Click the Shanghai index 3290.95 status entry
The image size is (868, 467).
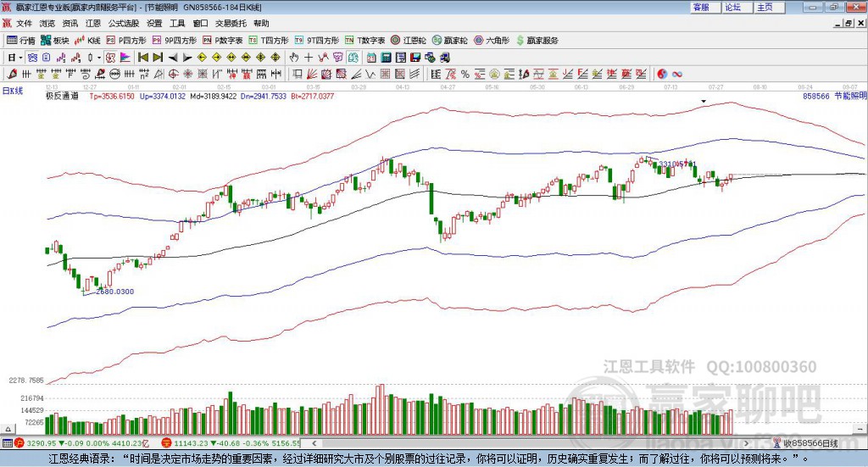[x=82, y=443]
